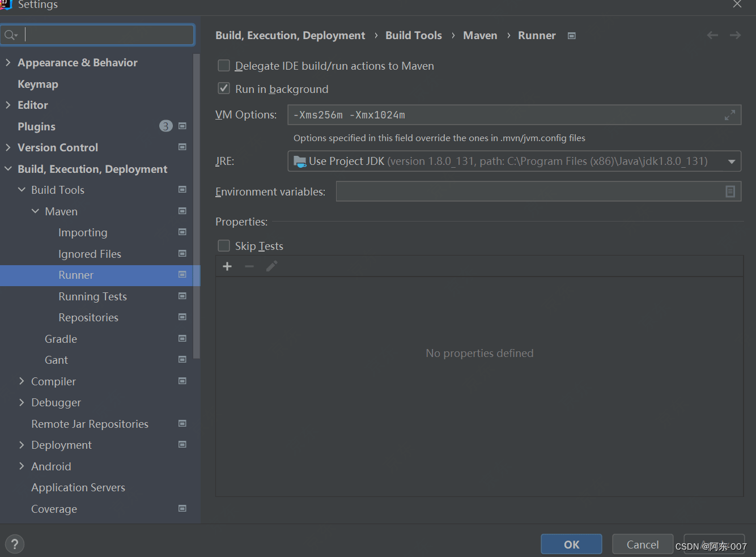Viewport: 756px width, 557px height.
Task: Open environment variables editor list icon
Action: tap(730, 192)
